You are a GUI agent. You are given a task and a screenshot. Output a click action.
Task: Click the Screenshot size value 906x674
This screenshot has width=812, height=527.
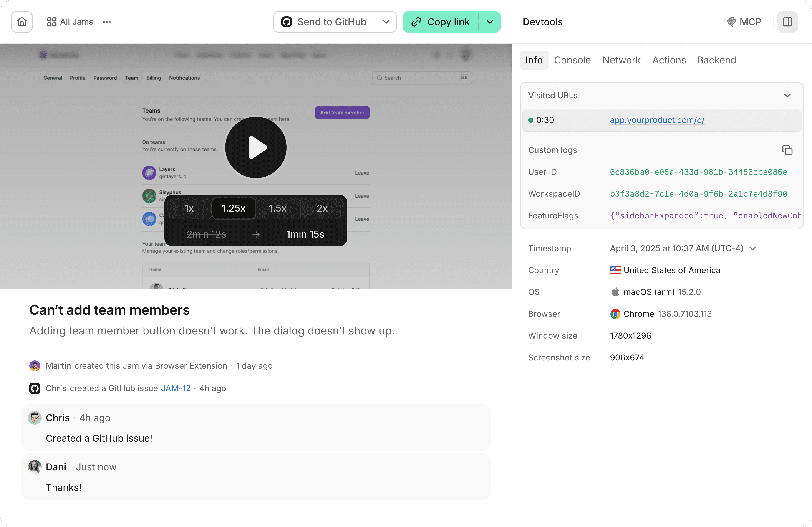coord(627,358)
